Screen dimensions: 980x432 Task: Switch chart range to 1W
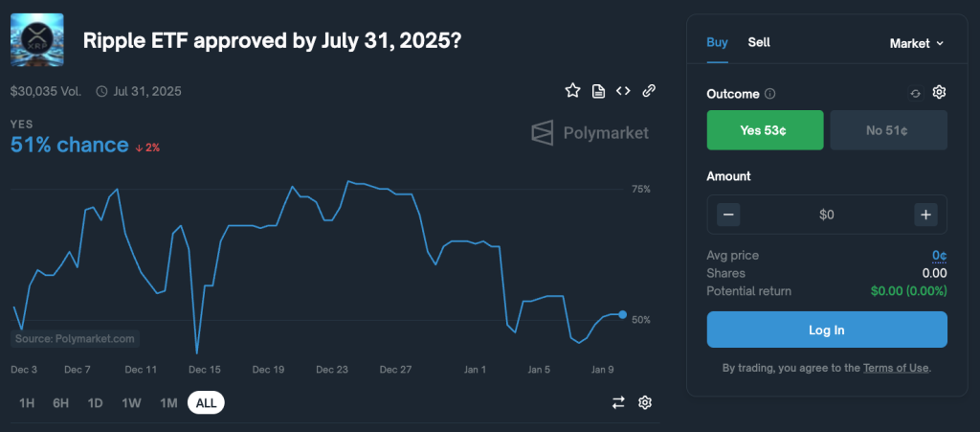point(132,403)
